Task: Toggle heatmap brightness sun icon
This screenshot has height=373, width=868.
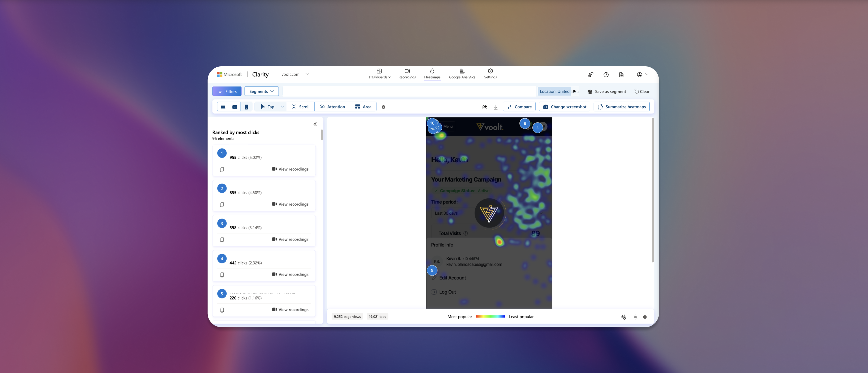Action: pyautogui.click(x=635, y=317)
